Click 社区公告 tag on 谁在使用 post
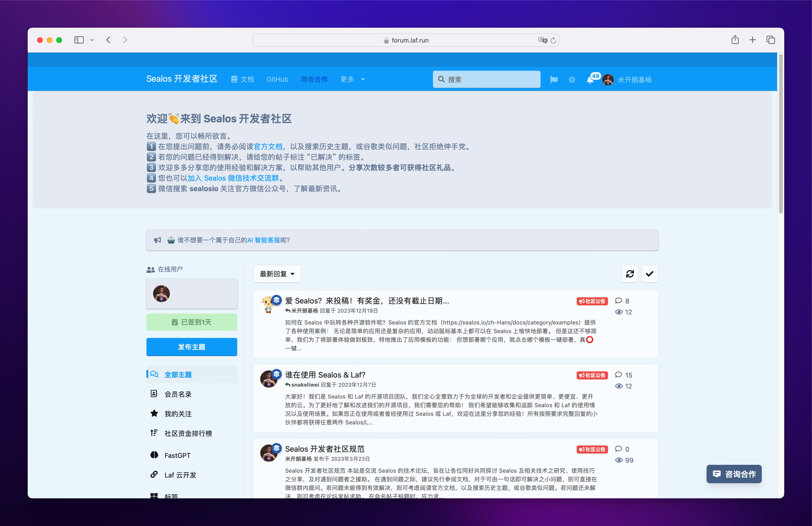 click(x=592, y=375)
